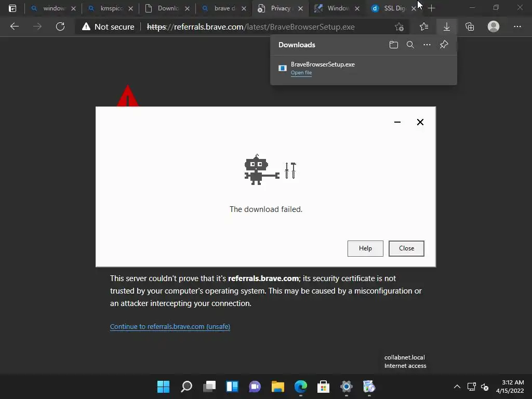Viewport: 532px width, 399px height.
Task: Open downloads folder icon in Downloads panel
Action: 394,45
